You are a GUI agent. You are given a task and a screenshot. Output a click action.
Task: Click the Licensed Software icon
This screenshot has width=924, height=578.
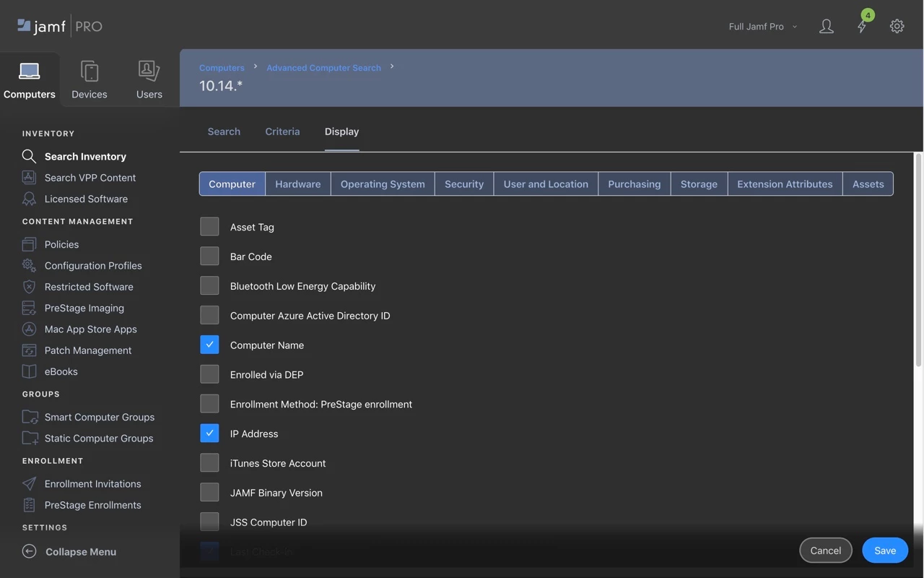coord(29,199)
